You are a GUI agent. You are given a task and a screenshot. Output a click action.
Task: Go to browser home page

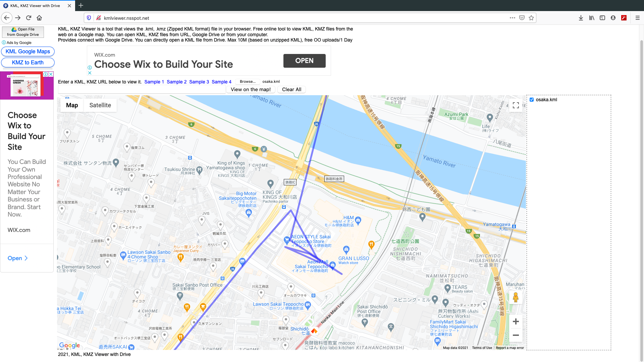click(39, 18)
